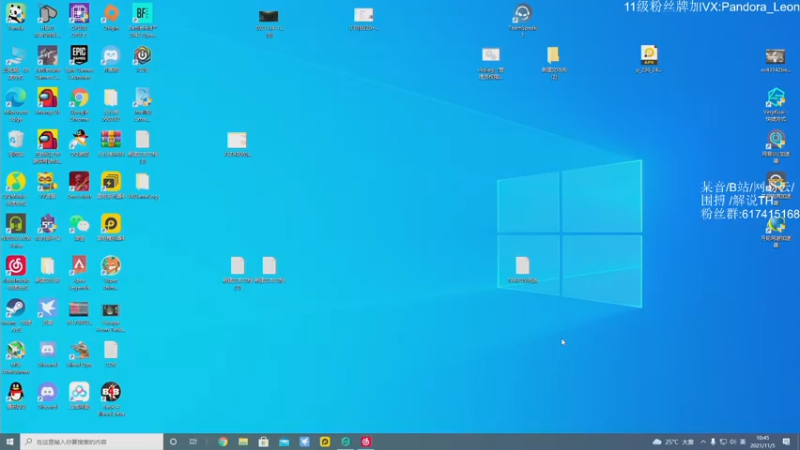
Task: Open the teal BF Battlefield shortcut
Action: tap(142, 14)
